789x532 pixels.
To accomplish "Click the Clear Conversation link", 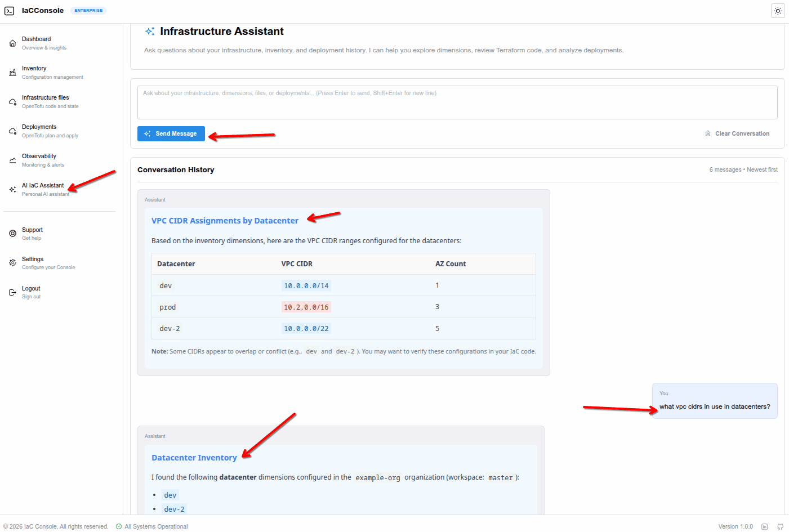I will pos(742,133).
